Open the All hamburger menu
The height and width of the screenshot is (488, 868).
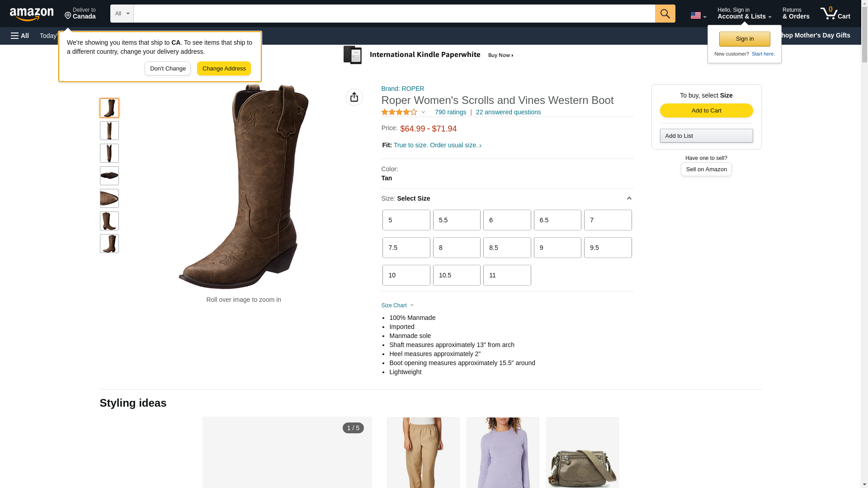click(20, 36)
